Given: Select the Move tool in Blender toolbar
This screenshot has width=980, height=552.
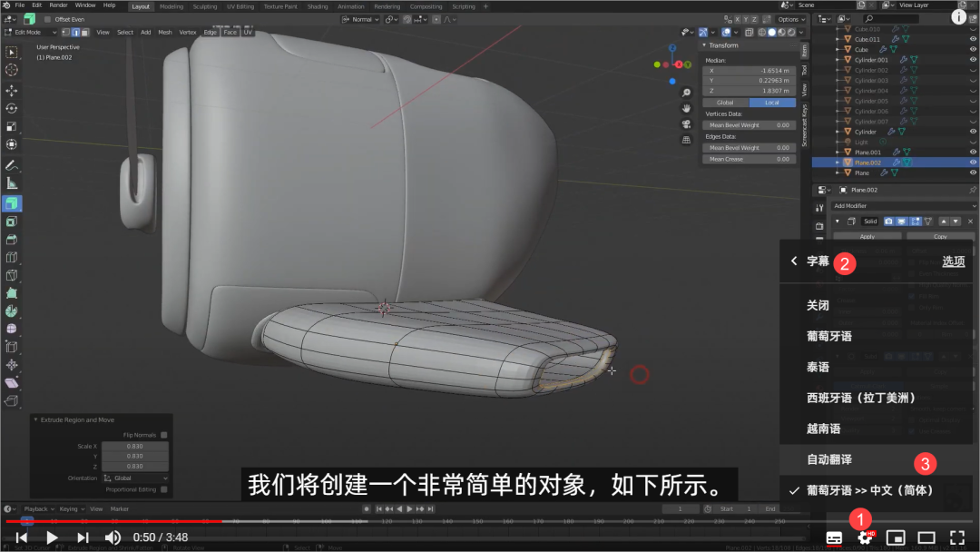Looking at the screenshot, I should point(11,91).
